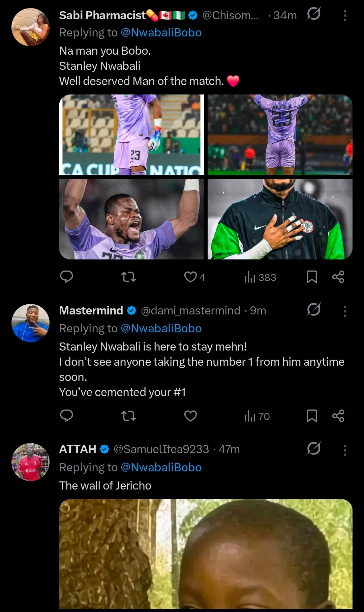Bookmark Mastermind's tweet

tap(312, 416)
